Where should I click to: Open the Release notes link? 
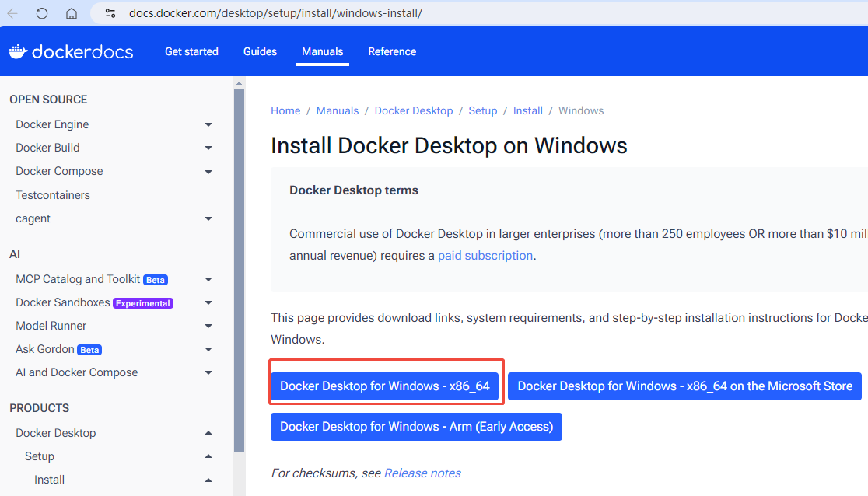coord(422,473)
